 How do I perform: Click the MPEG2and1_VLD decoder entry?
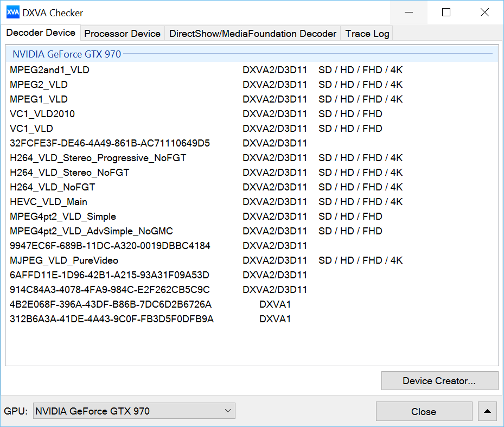[49, 70]
